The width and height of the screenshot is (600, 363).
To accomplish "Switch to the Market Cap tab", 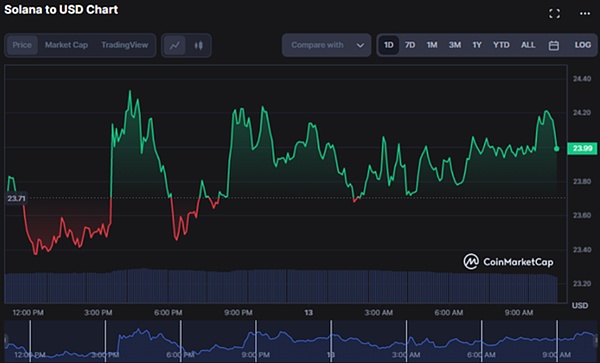I will click(x=66, y=45).
